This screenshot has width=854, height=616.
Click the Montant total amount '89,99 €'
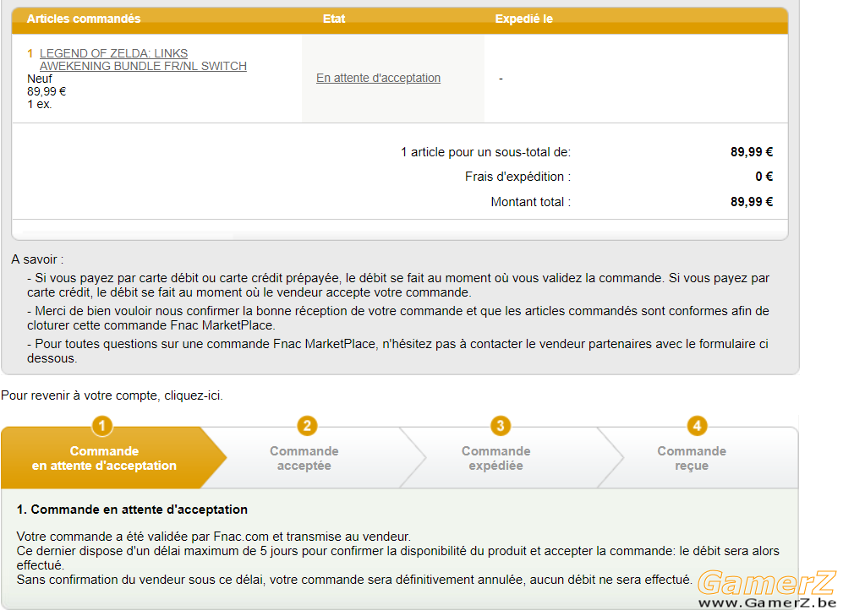(x=752, y=202)
